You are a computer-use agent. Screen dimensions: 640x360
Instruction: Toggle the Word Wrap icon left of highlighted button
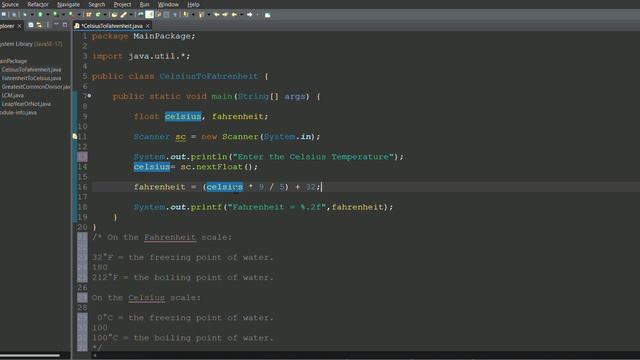click(x=140, y=14)
